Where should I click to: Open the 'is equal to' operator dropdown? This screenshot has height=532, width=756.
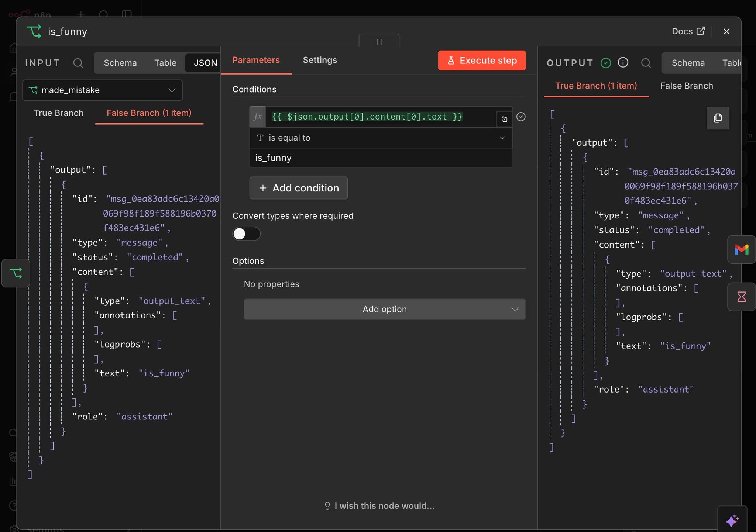pos(381,138)
